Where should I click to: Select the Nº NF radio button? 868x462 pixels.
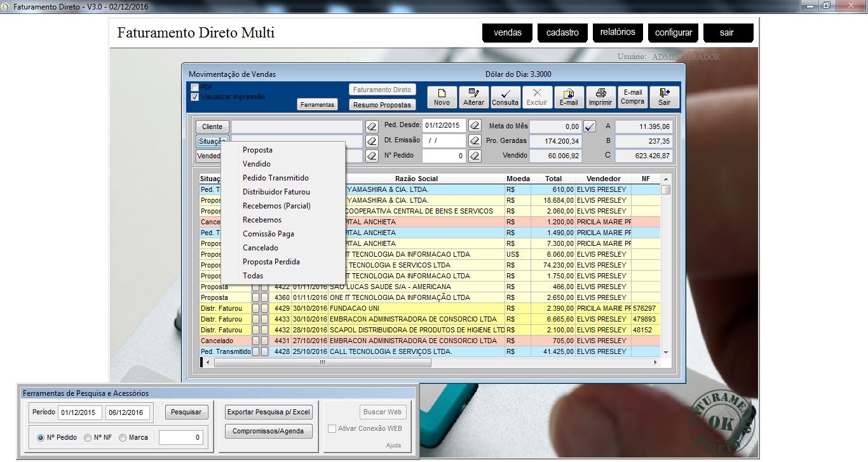click(x=88, y=437)
